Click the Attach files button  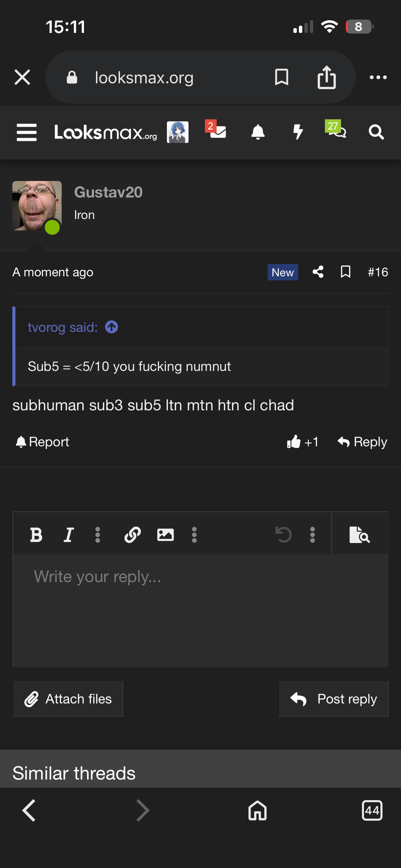tap(68, 699)
